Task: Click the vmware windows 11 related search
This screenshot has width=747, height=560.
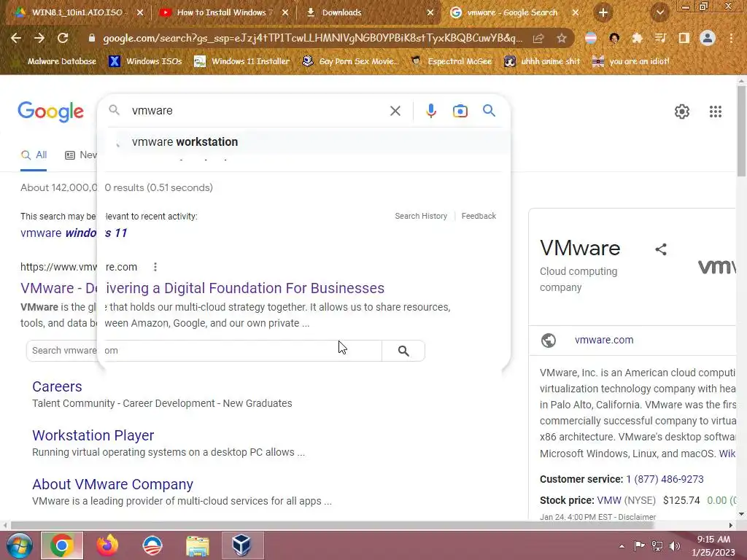Action: coord(74,233)
